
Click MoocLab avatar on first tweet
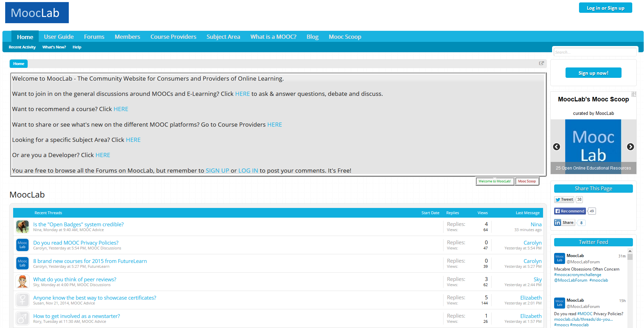pos(560,258)
